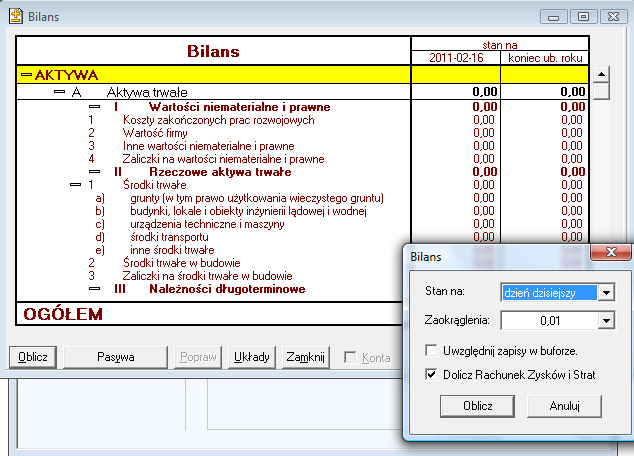Click the 2011-02-16 column header

tap(456, 58)
